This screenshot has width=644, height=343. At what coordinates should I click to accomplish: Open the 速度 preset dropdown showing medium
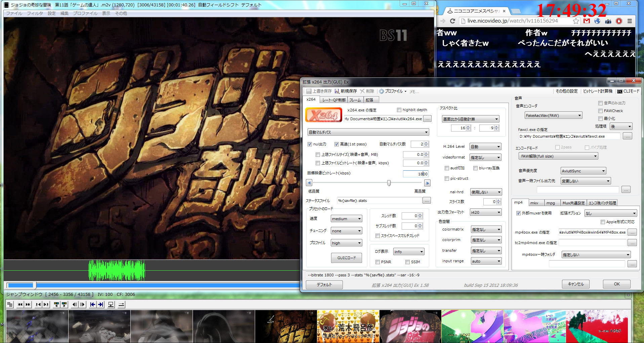pos(346,219)
